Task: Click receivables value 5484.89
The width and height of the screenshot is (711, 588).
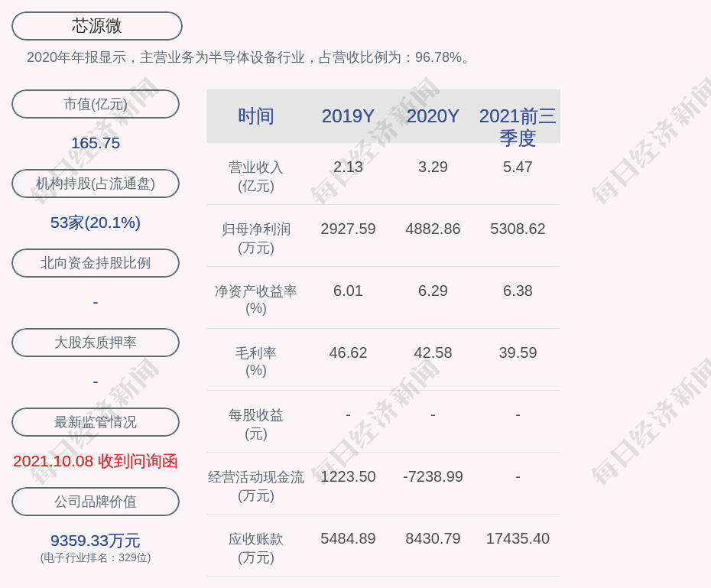Action: (x=348, y=538)
